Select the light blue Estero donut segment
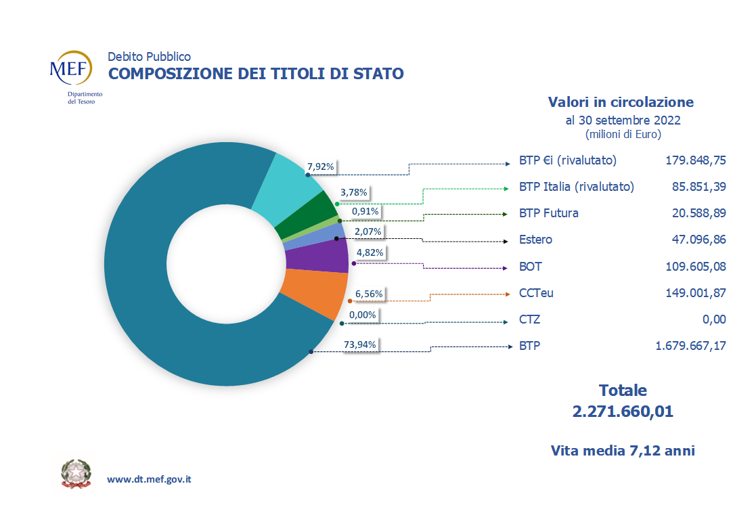The height and width of the screenshot is (532, 756). (x=316, y=236)
